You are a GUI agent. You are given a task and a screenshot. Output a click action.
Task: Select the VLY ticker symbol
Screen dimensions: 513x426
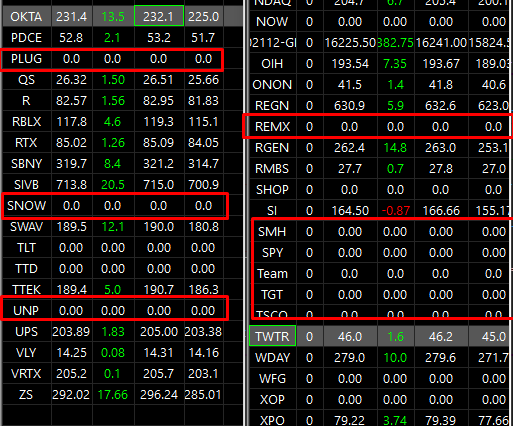coord(26,353)
